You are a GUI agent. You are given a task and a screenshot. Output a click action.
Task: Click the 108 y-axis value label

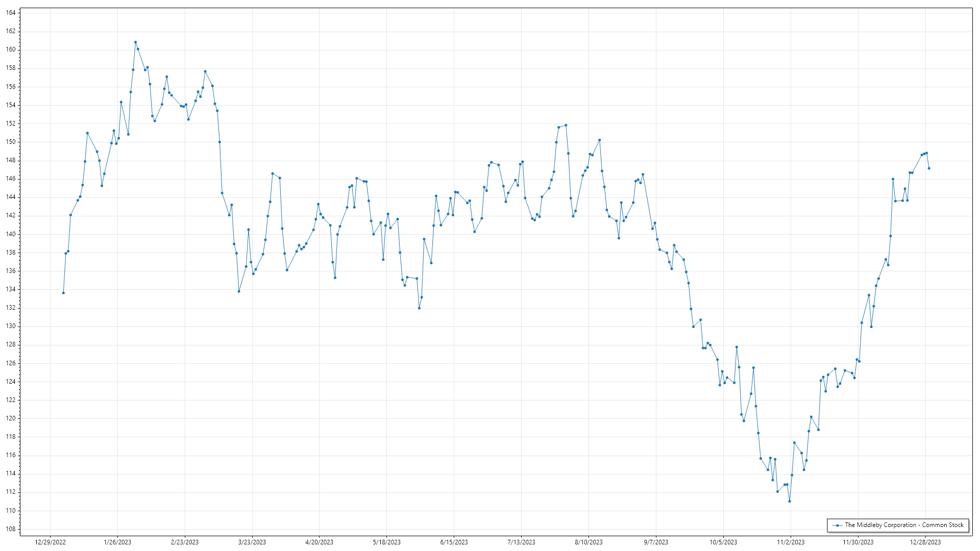pos(11,529)
